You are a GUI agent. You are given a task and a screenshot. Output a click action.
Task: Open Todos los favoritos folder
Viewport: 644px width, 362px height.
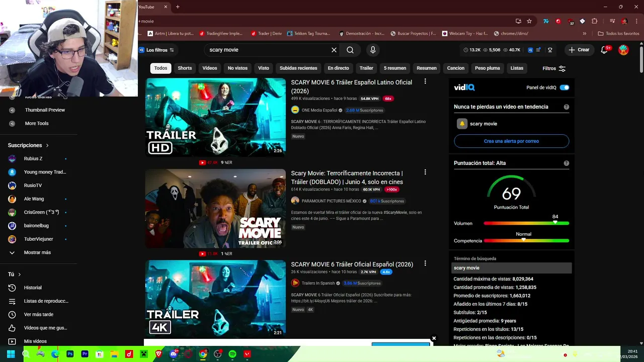tap(618, 34)
